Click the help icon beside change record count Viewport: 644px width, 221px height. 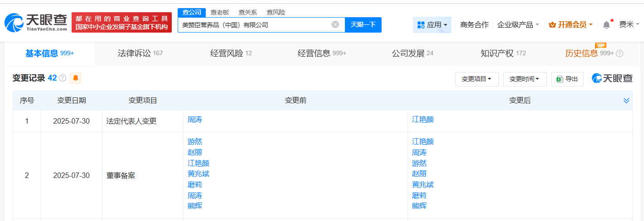63,78
